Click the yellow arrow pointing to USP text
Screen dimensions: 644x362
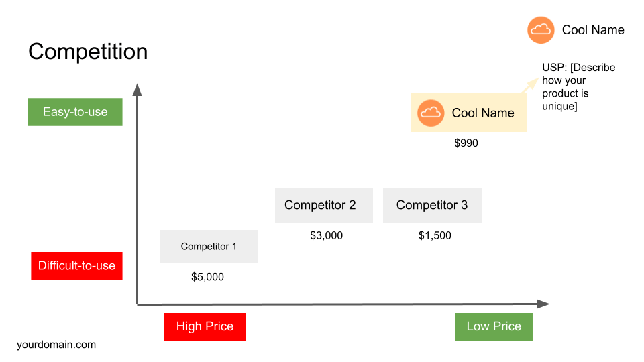point(530,84)
